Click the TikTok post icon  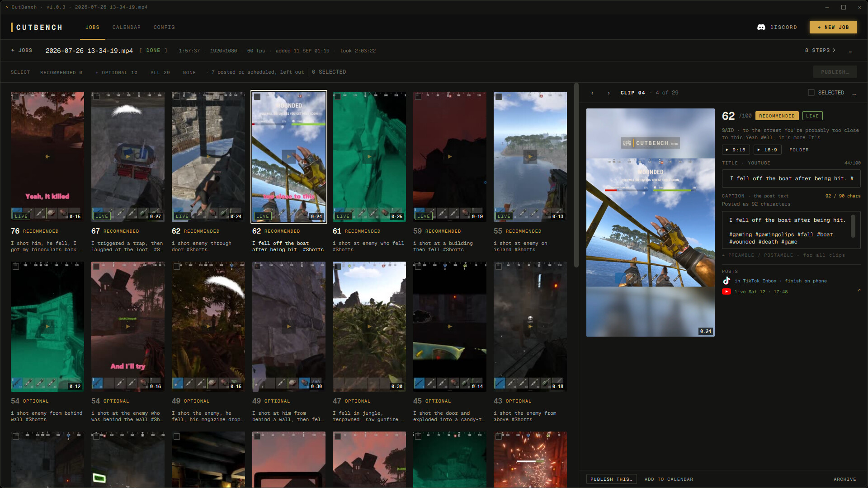point(726,281)
